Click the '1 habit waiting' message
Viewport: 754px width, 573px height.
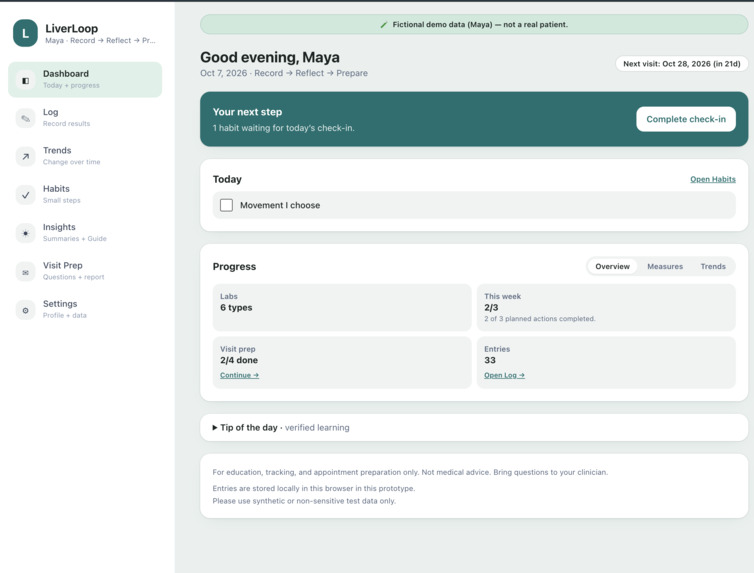283,128
